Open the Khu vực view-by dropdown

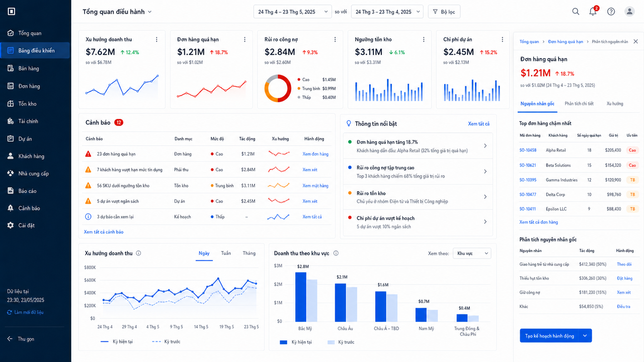click(x=472, y=253)
